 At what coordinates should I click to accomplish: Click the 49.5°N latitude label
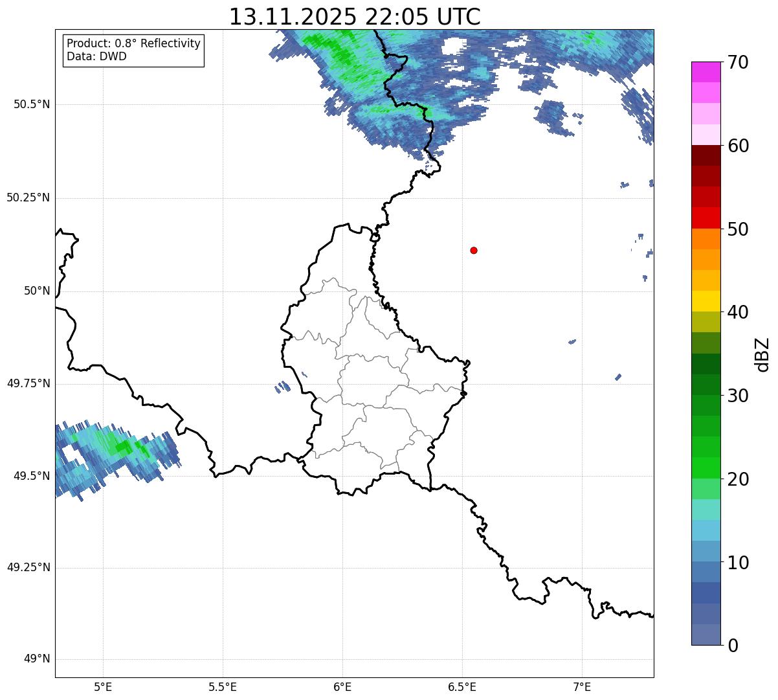pyautogui.click(x=32, y=476)
